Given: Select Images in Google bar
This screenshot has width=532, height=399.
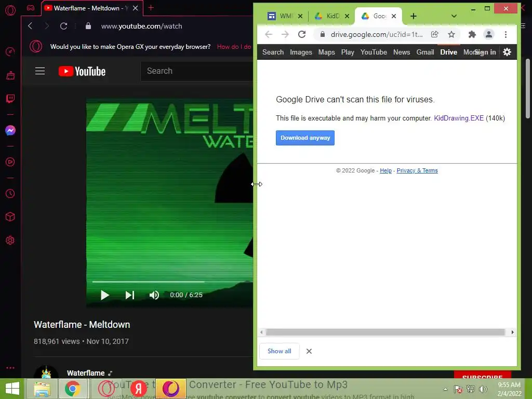Looking at the screenshot, I should point(301,52).
